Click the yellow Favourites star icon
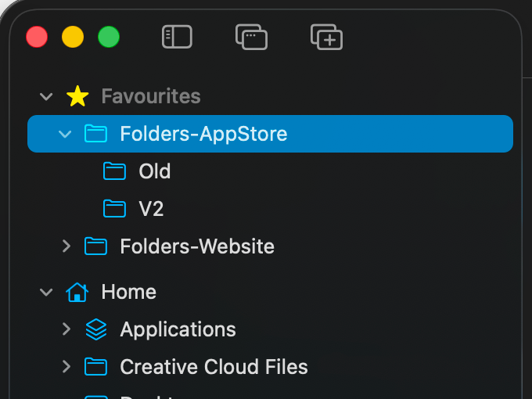The image size is (532, 399). coord(77,96)
